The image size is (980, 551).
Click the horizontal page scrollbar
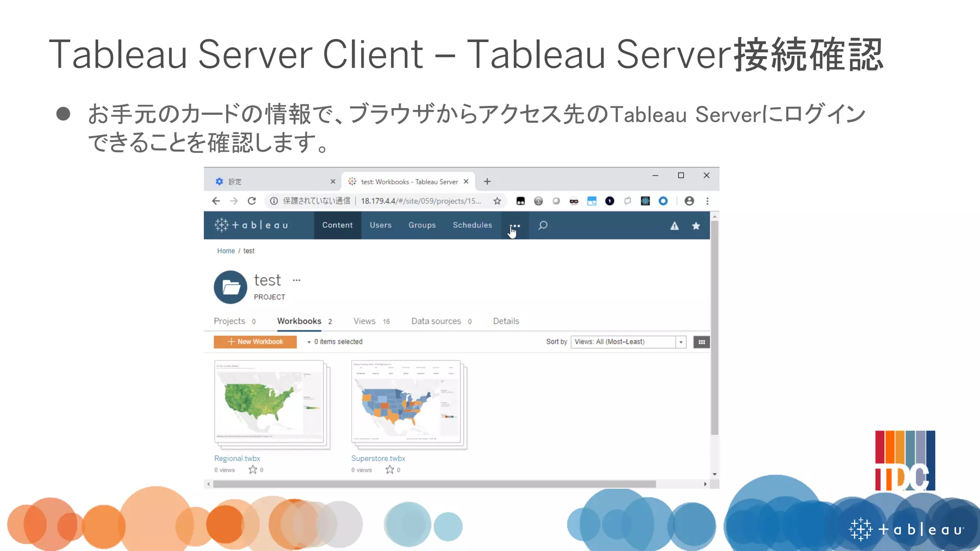(434, 484)
